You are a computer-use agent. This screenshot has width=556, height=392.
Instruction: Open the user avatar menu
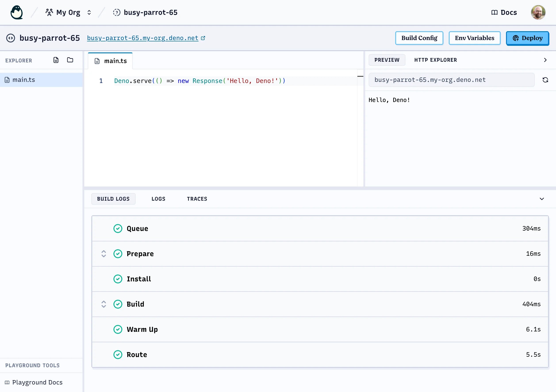click(x=538, y=12)
